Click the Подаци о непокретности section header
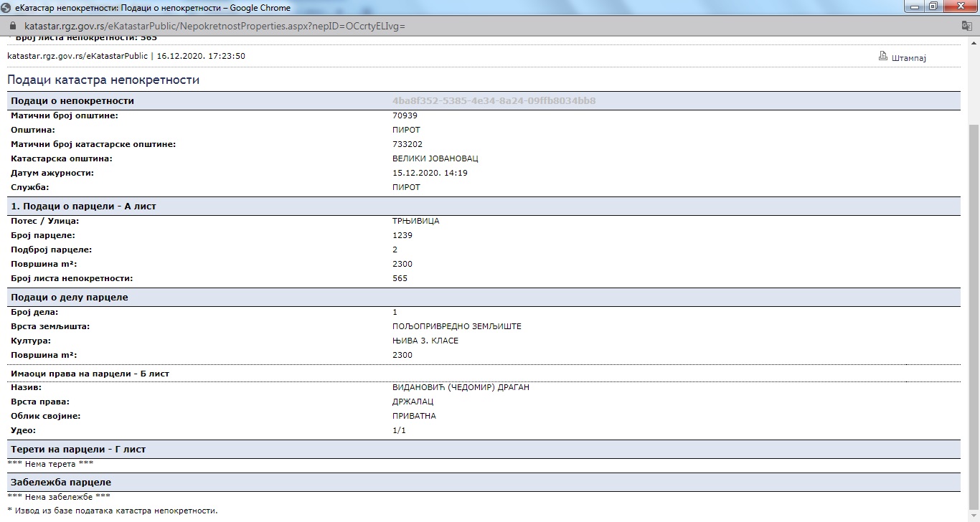This screenshot has width=980, height=522. pyautogui.click(x=72, y=101)
